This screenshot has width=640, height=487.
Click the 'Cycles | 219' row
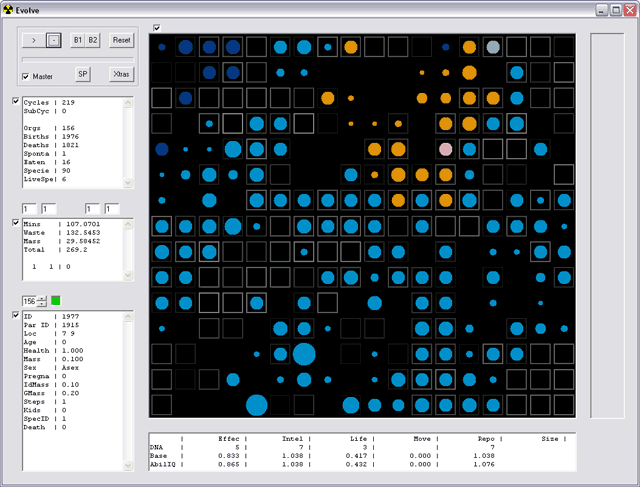(x=49, y=102)
